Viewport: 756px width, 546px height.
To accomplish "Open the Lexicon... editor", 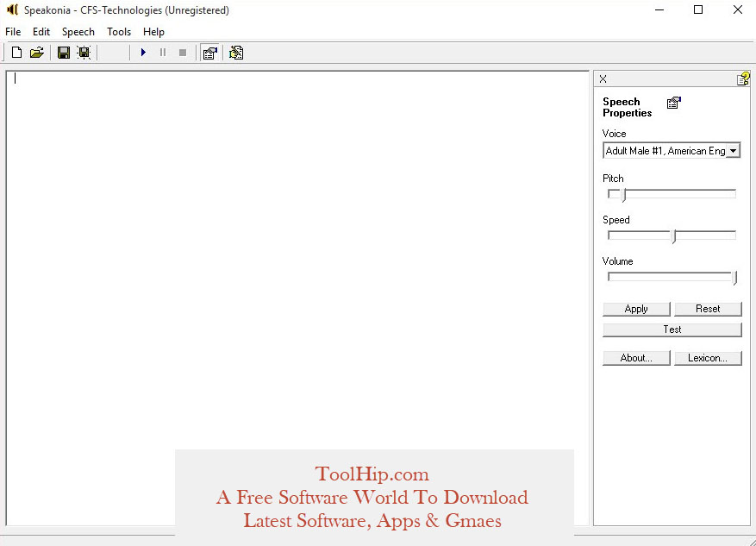I will pos(708,358).
